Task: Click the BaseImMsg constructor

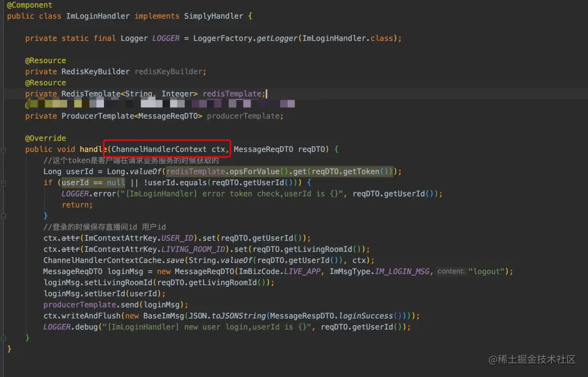Action: tap(163, 316)
